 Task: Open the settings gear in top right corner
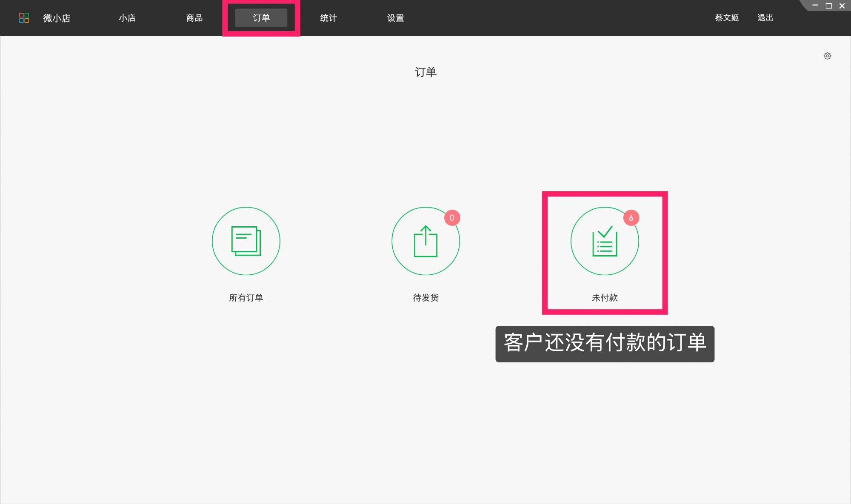point(827,56)
